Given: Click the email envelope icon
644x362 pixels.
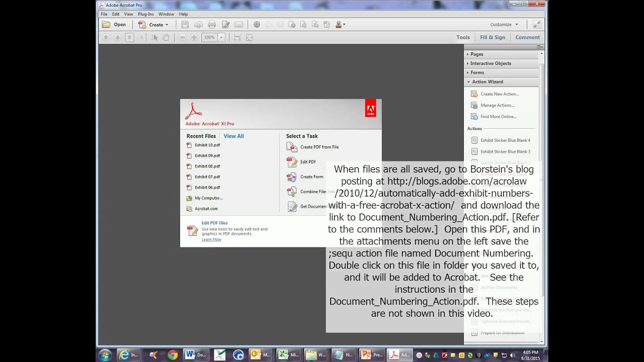Looking at the screenshot, I should [x=239, y=25].
